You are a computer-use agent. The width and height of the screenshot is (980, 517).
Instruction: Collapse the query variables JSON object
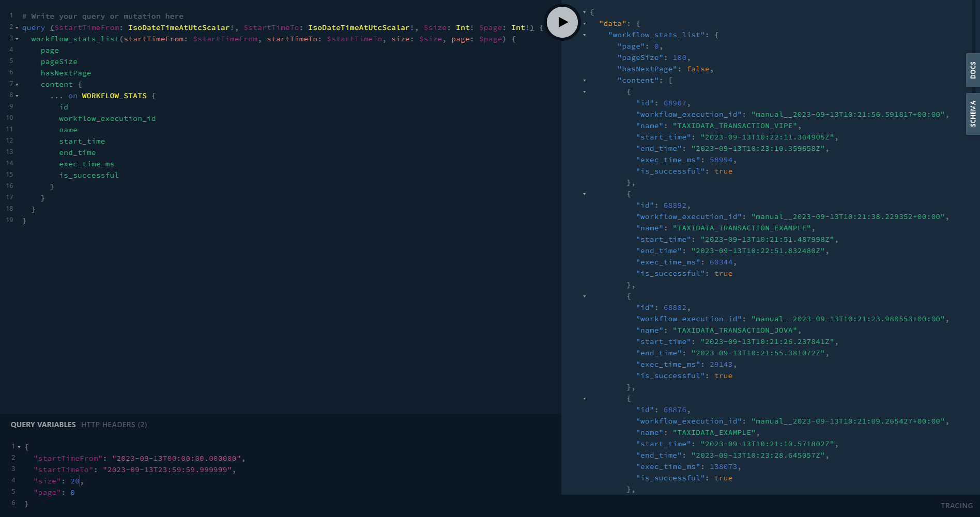click(19, 447)
